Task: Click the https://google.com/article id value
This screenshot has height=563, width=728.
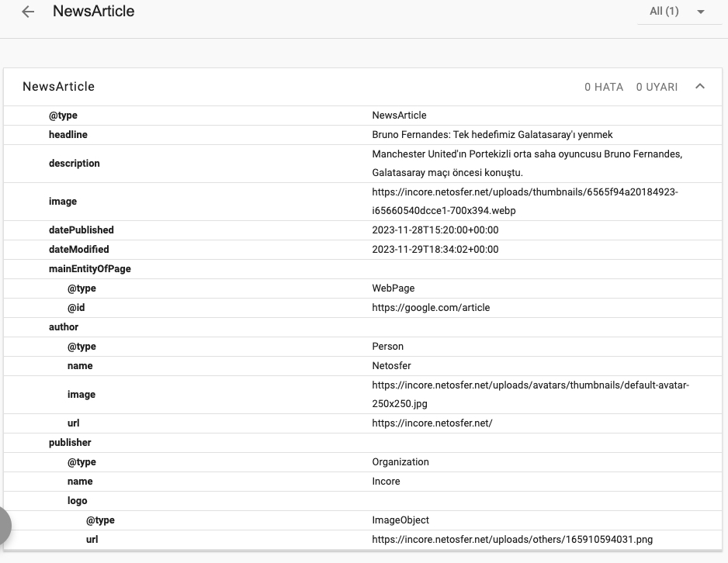Action: tap(431, 307)
